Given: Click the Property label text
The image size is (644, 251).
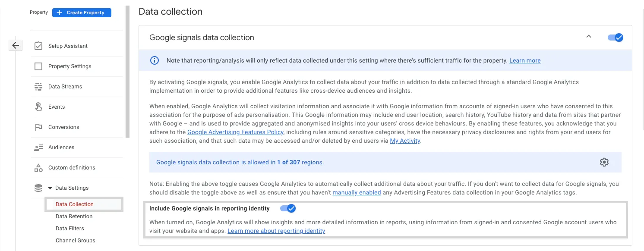Looking at the screenshot, I should [39, 13].
